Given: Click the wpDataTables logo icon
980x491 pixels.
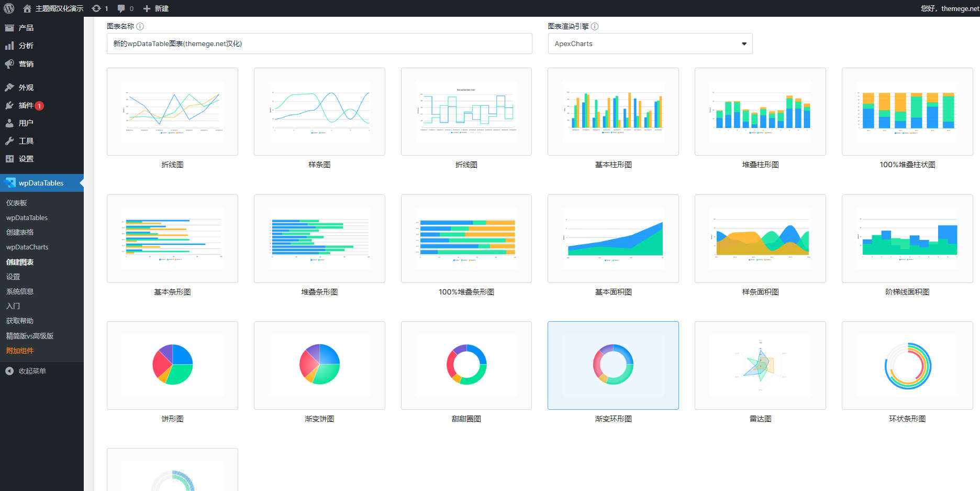Looking at the screenshot, I should click(10, 183).
